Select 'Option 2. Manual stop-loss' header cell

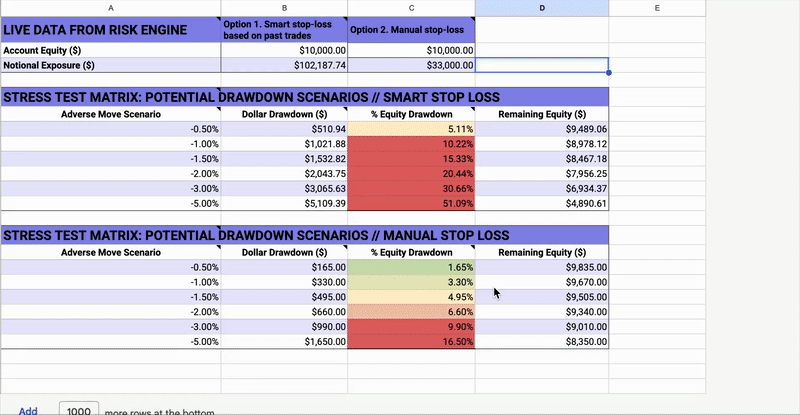[x=411, y=30]
